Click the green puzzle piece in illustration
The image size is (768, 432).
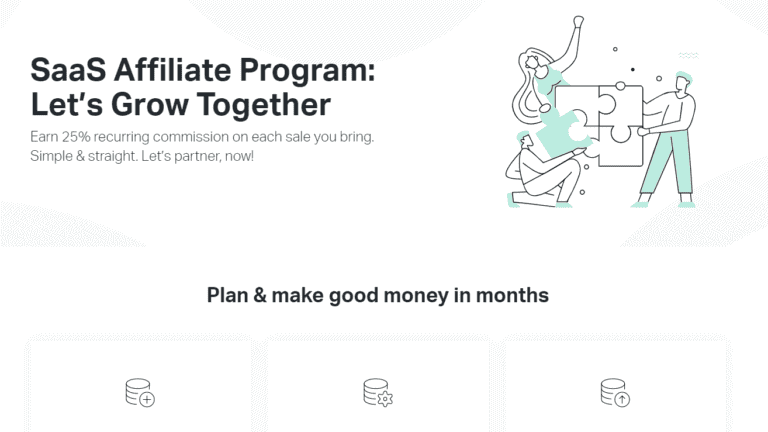(563, 134)
